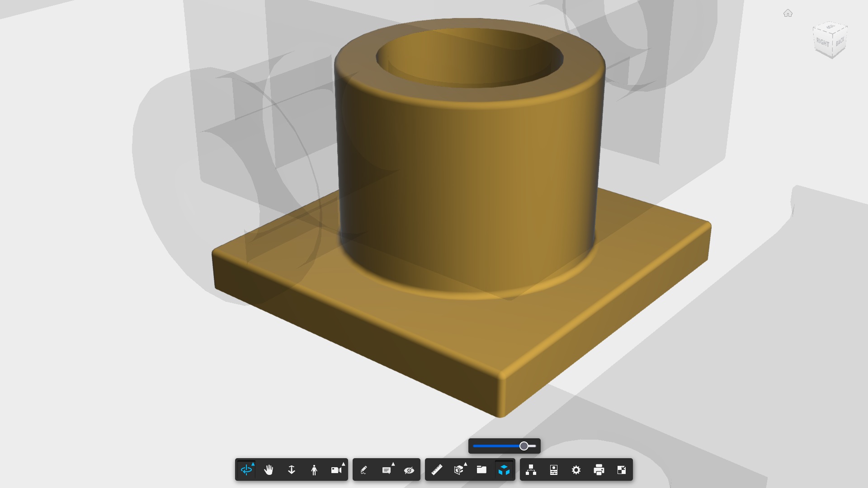The height and width of the screenshot is (488, 868).
Task: Select the Zoom (dolly) arrows tool
Action: click(292, 470)
